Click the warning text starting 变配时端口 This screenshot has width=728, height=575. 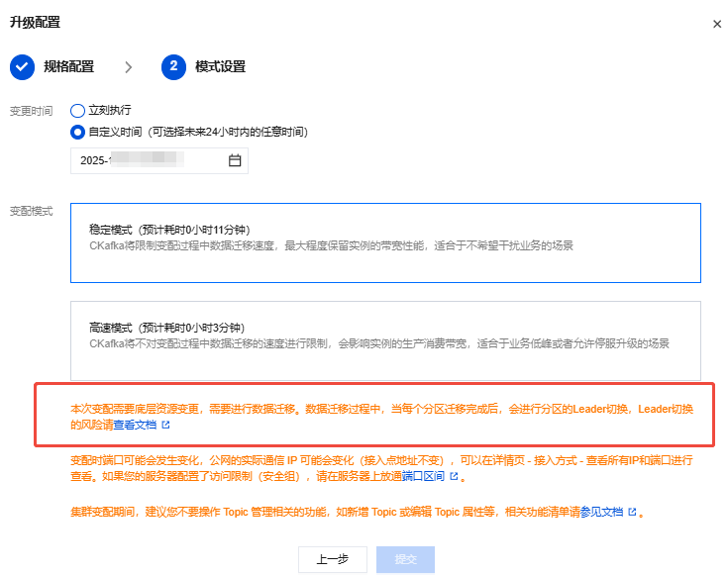coord(381,468)
